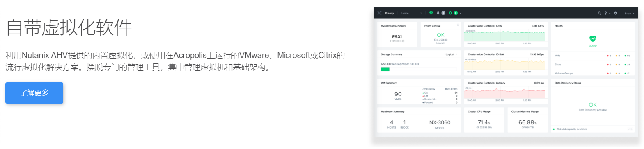Click the 1,313 IOPS value
The image size is (644, 149).
point(538,26)
